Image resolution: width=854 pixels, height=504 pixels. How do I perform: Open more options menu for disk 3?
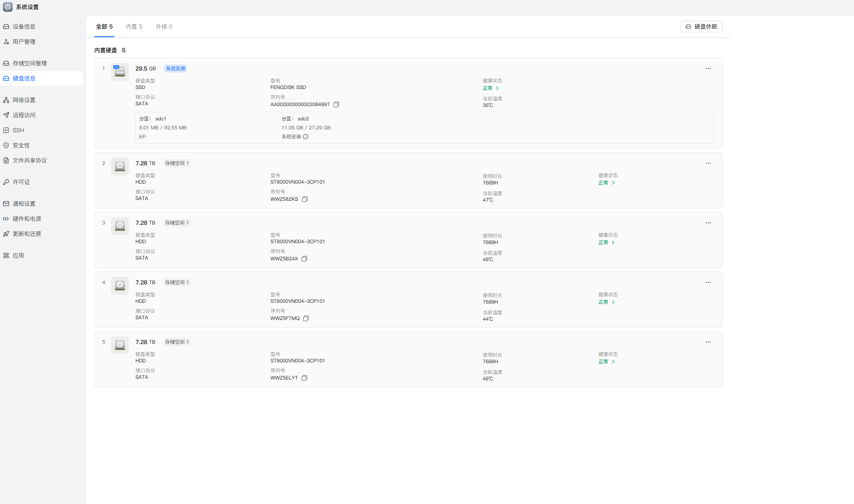pos(708,223)
